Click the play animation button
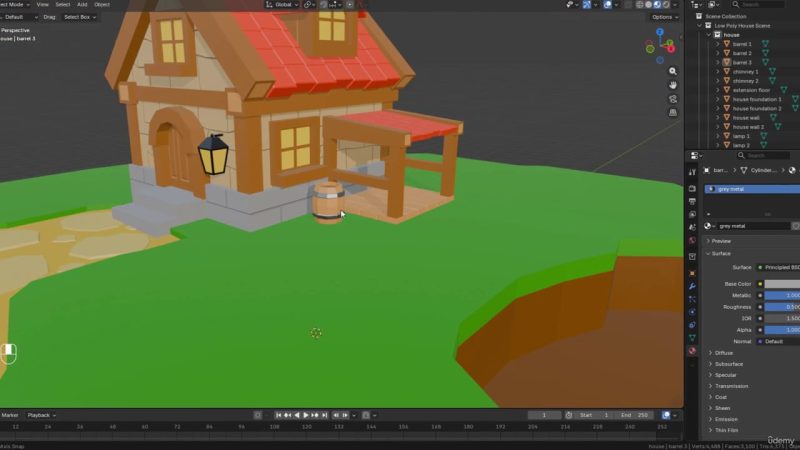 pos(306,415)
